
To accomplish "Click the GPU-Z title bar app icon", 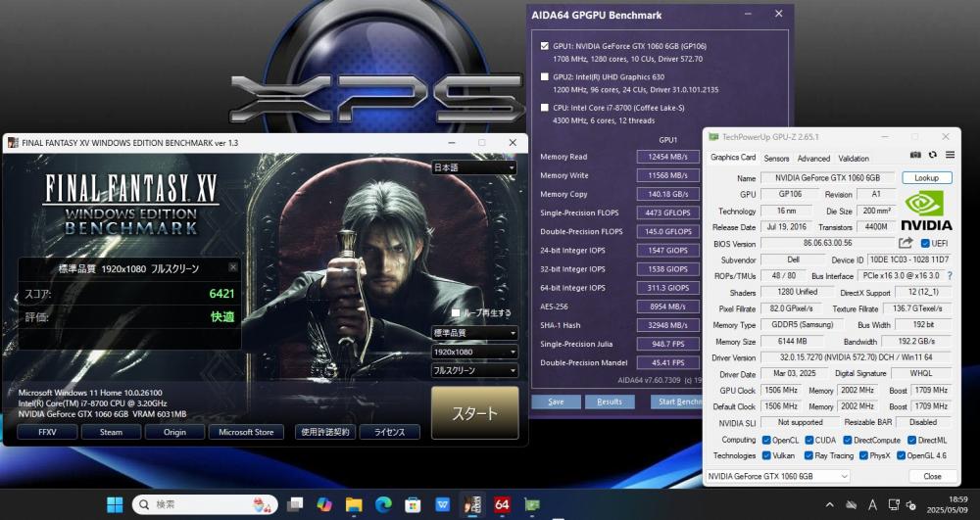I will tap(713, 137).
